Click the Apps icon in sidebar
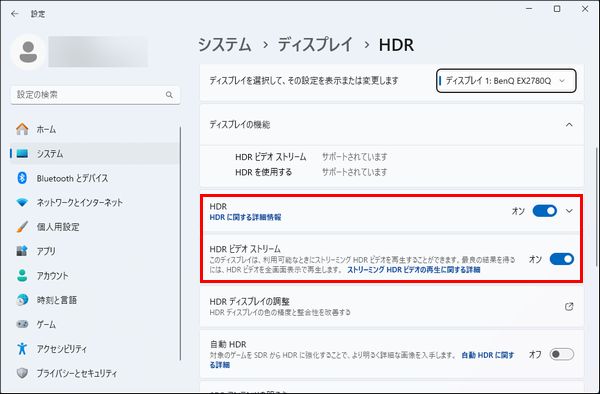 tap(22, 251)
